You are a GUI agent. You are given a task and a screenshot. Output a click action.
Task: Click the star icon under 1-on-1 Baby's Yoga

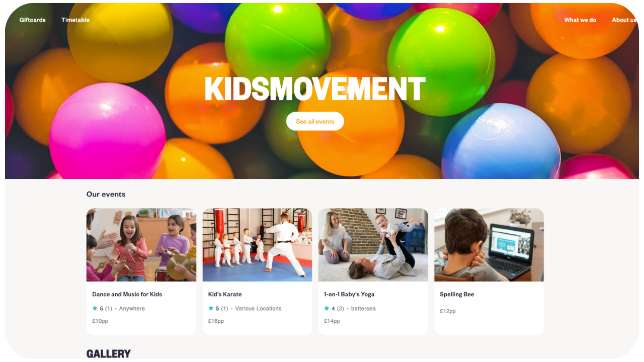pos(327,308)
